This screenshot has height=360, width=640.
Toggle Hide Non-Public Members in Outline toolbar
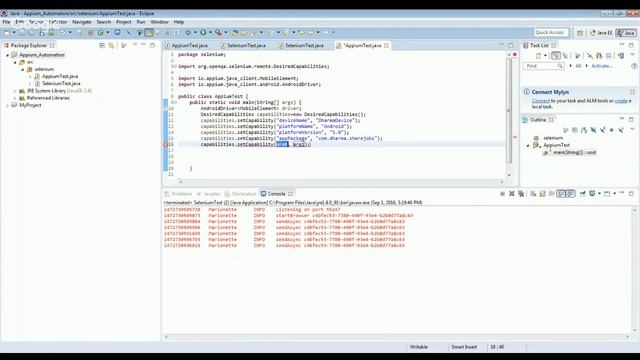(611, 130)
